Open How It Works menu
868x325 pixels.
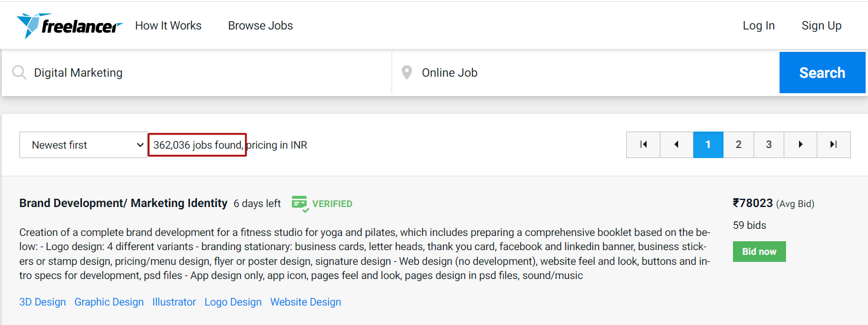click(x=168, y=26)
